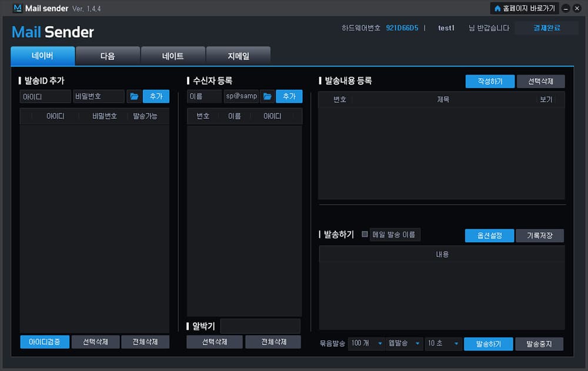588x371 pixels.
Task: Click the 내용 log column header
Action: [x=442, y=255]
